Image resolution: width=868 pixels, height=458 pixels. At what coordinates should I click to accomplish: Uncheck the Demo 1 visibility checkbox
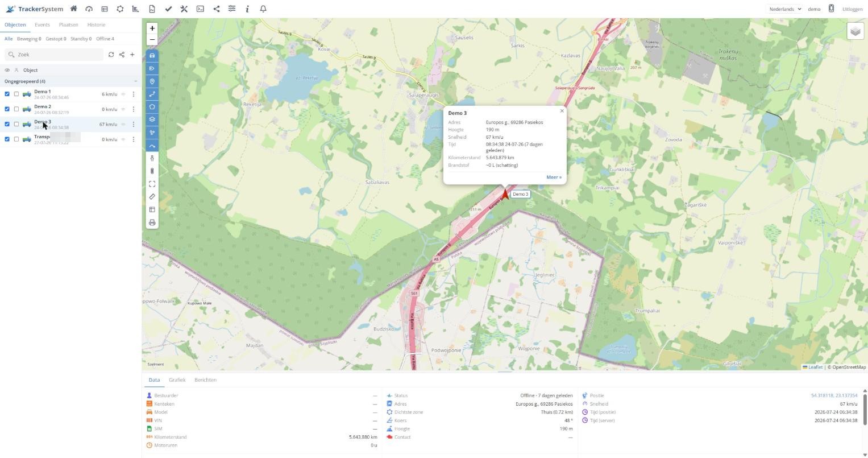pos(7,94)
